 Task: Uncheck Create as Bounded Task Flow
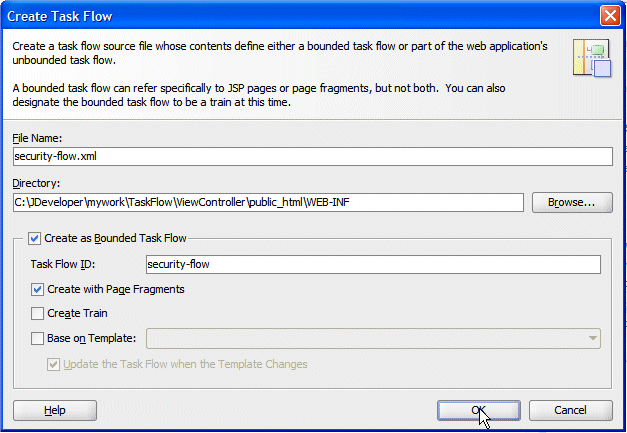(x=34, y=238)
